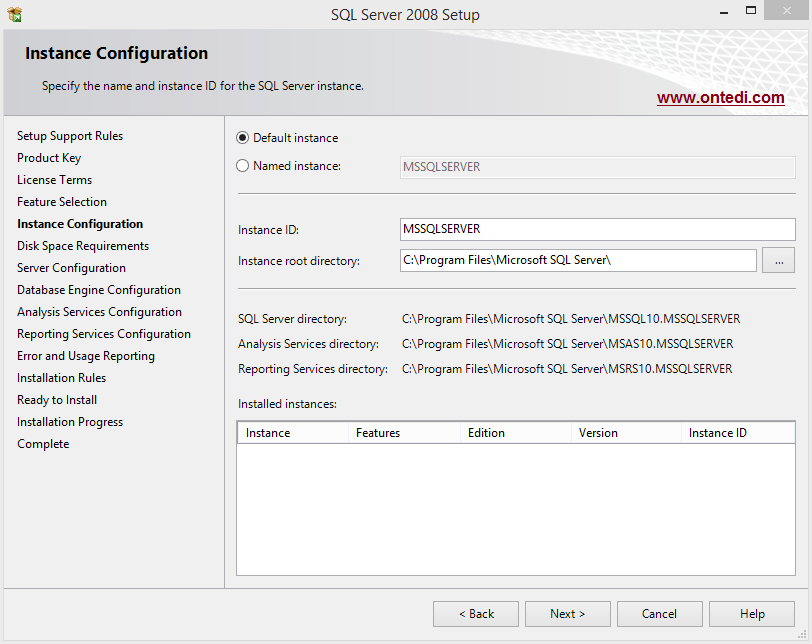The width and height of the screenshot is (812, 644).
Task: Select Analysis Services Configuration step
Action: click(99, 312)
